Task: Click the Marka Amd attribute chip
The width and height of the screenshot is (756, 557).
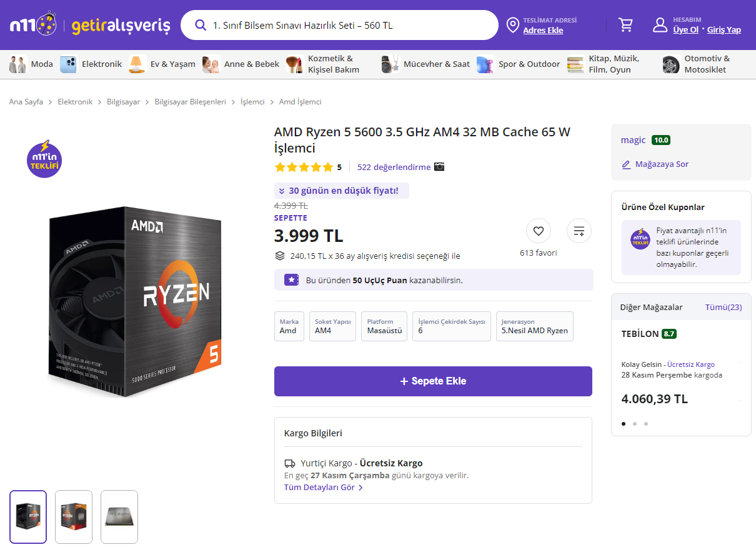Action: (x=289, y=326)
